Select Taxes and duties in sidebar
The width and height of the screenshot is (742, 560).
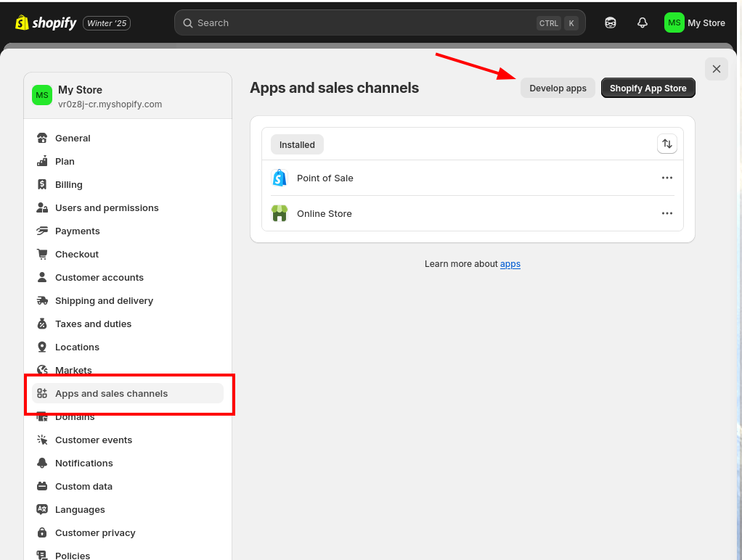coord(93,324)
